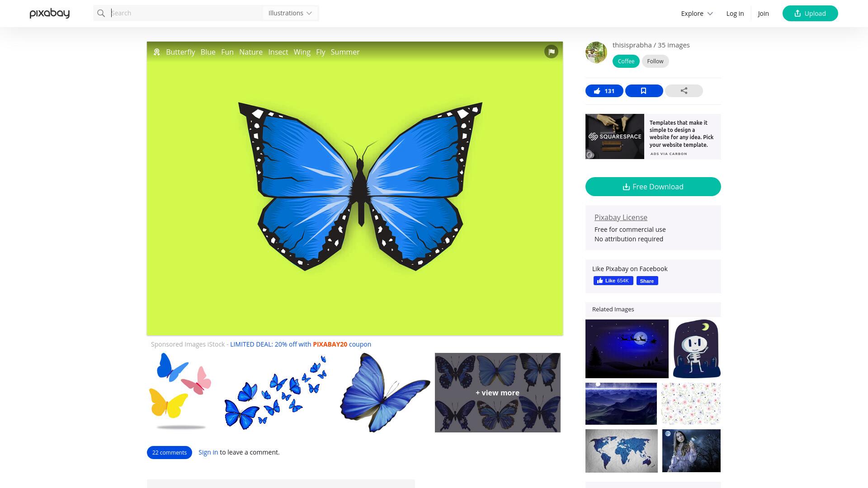The image size is (868, 488).
Task: Click the Upload button
Action: pos(810,14)
